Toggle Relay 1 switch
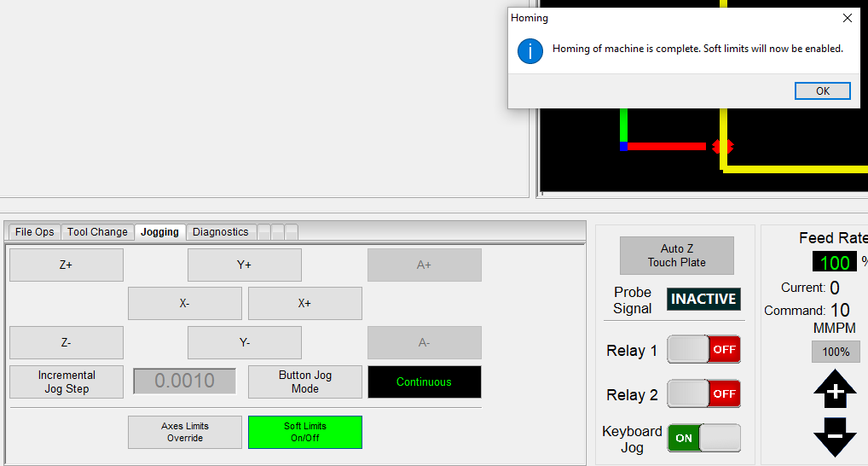Viewport: 868px width, 466px height. point(703,350)
